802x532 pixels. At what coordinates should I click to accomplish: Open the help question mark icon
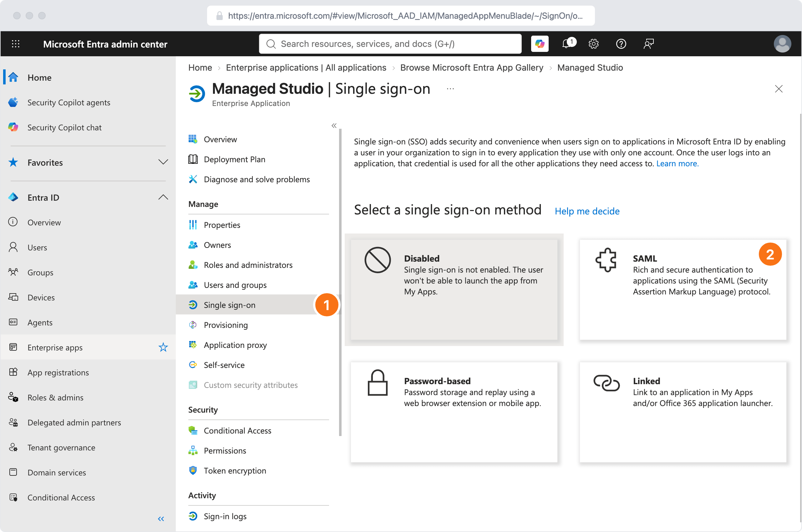621,44
